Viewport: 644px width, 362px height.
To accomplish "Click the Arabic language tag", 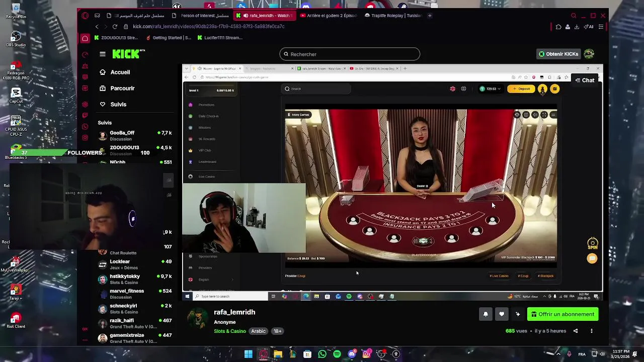I will (258, 331).
